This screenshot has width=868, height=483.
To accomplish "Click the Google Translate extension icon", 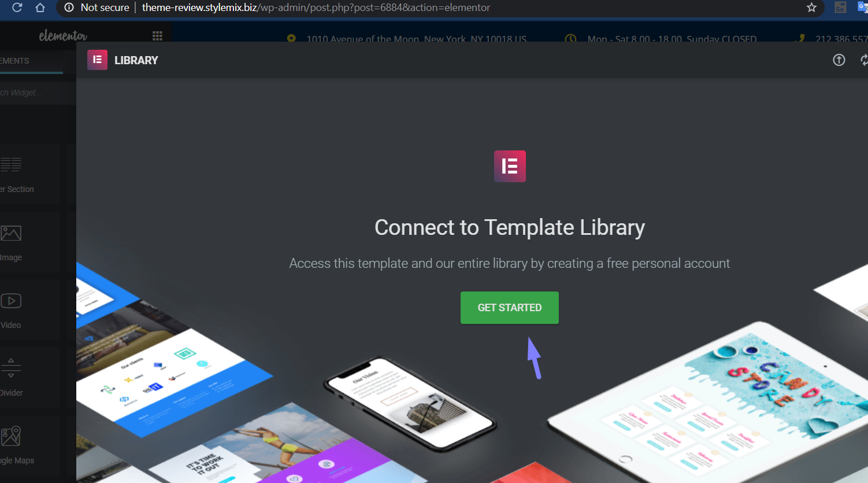I will click(x=863, y=7).
